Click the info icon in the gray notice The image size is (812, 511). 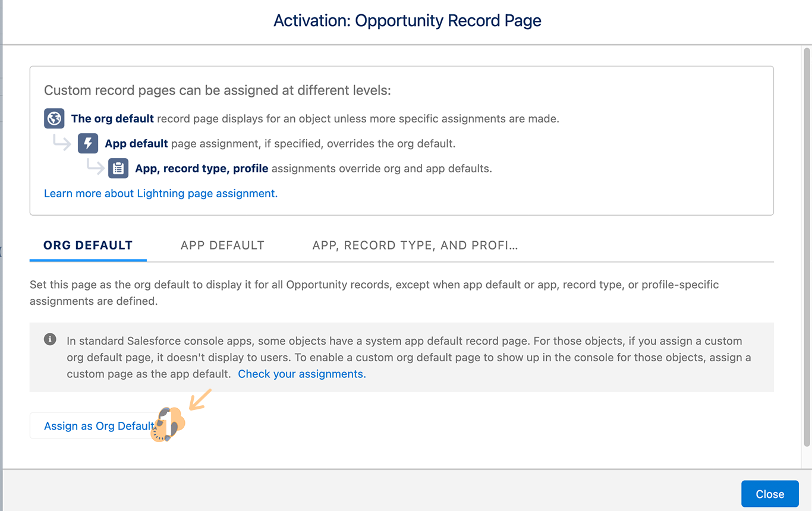click(x=50, y=339)
